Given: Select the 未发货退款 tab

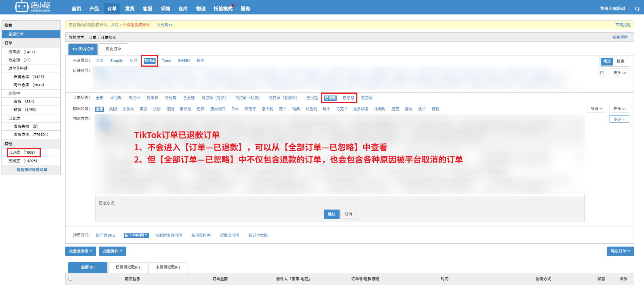Looking at the screenshot, I should point(167,267).
